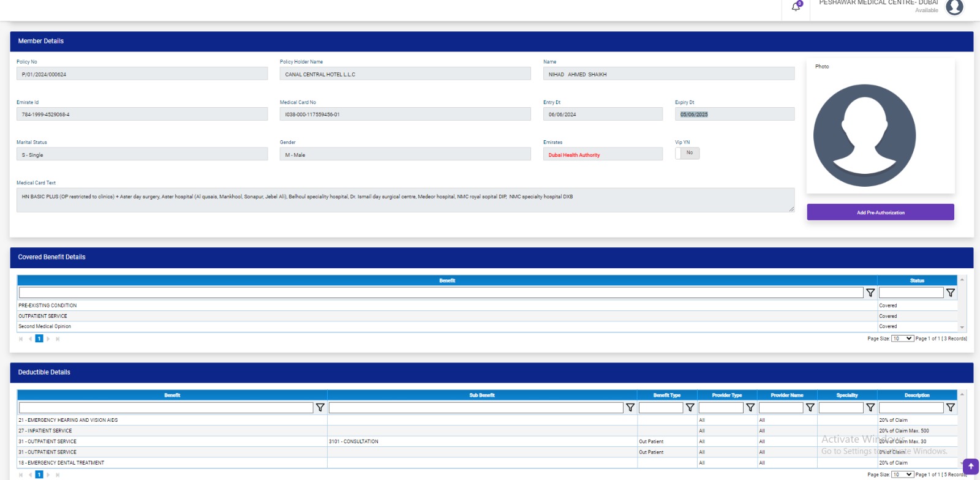Sort by covered benefits Status column header
The height and width of the screenshot is (480, 980).
[916, 280]
